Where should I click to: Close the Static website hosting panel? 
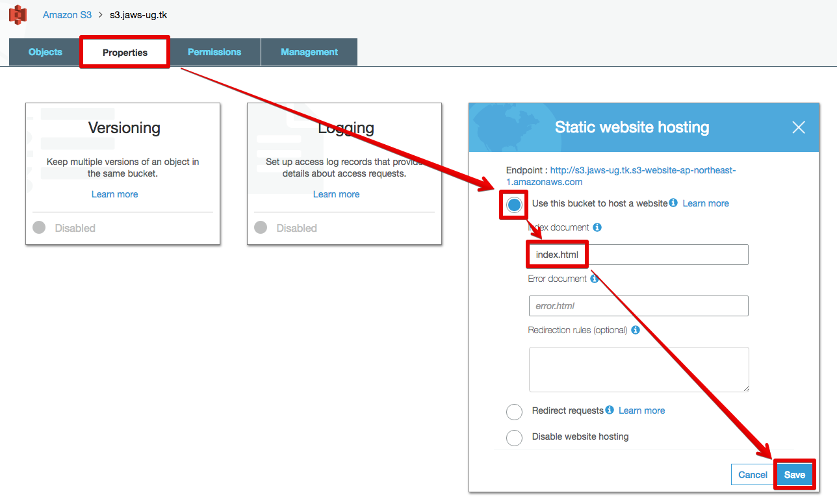[x=799, y=127]
